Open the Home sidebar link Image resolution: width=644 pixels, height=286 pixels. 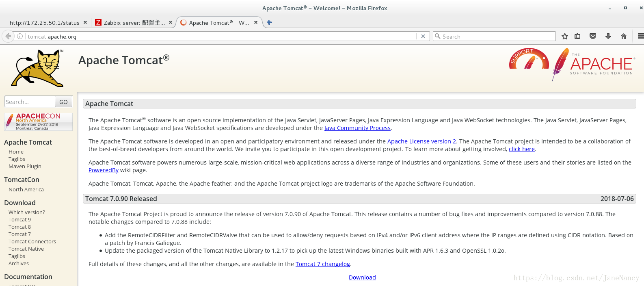(16, 152)
